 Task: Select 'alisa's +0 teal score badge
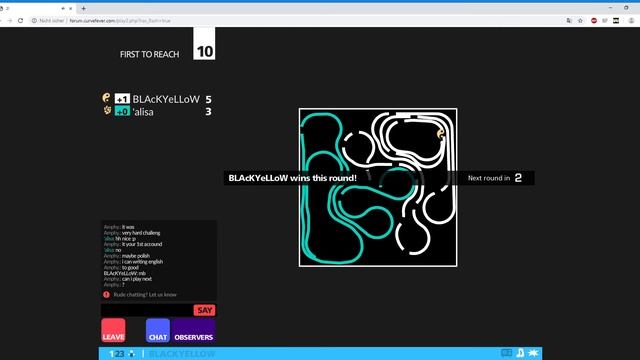[x=122, y=111]
